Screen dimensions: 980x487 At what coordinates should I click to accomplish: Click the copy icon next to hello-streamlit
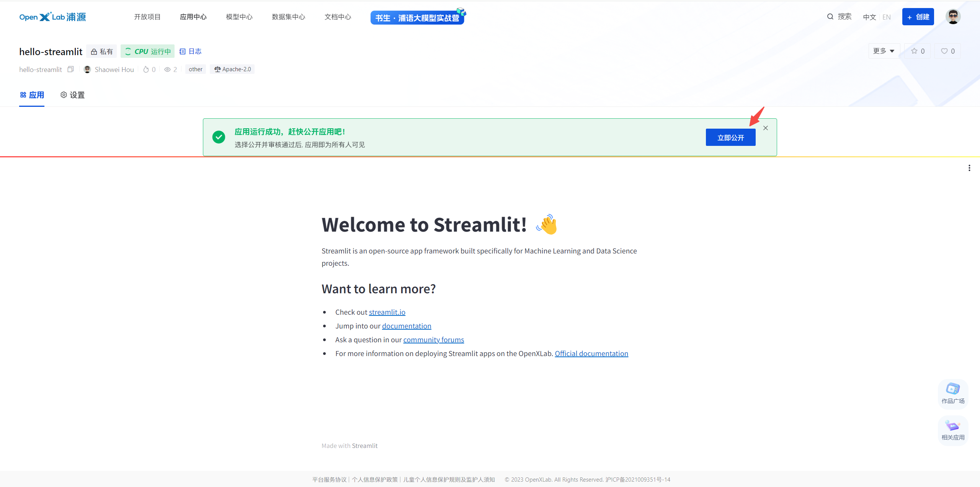pos(70,69)
